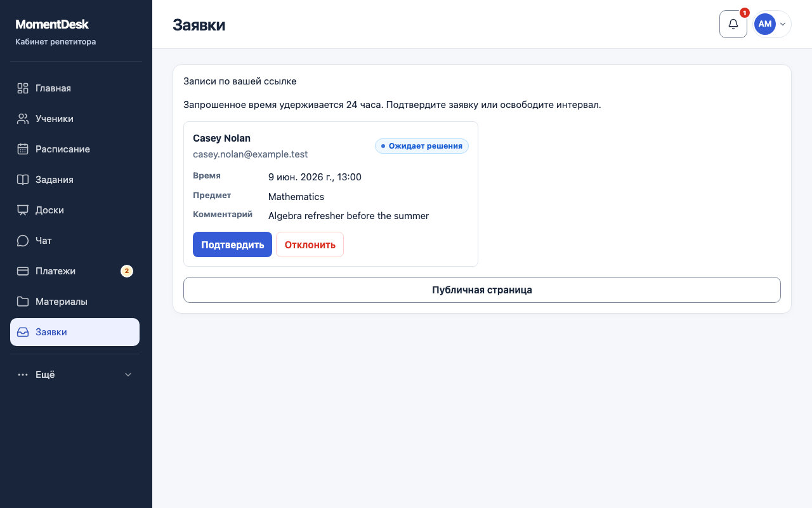Click the Задания open book icon
This screenshot has width=812, height=508.
coord(23,180)
